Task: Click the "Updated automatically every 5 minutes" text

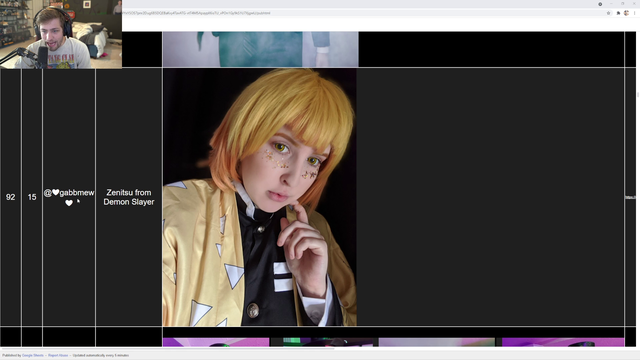Action: click(100, 356)
